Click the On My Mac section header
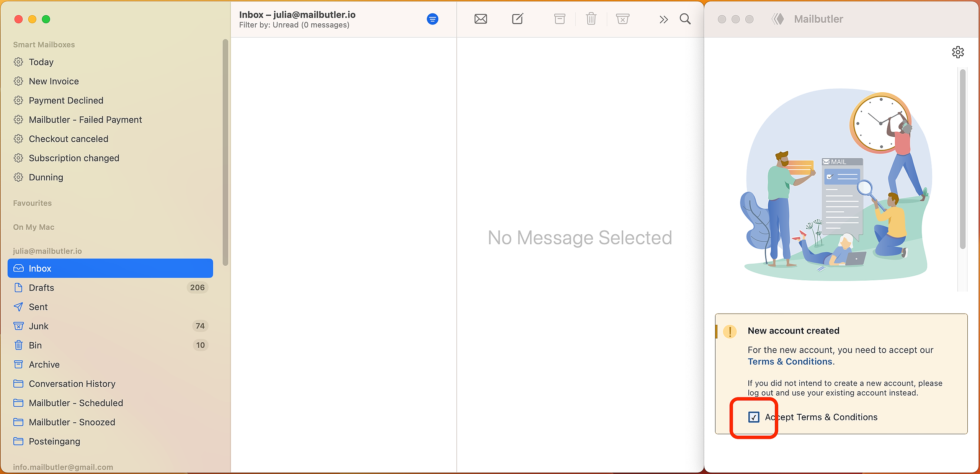The width and height of the screenshot is (980, 474). 34,227
